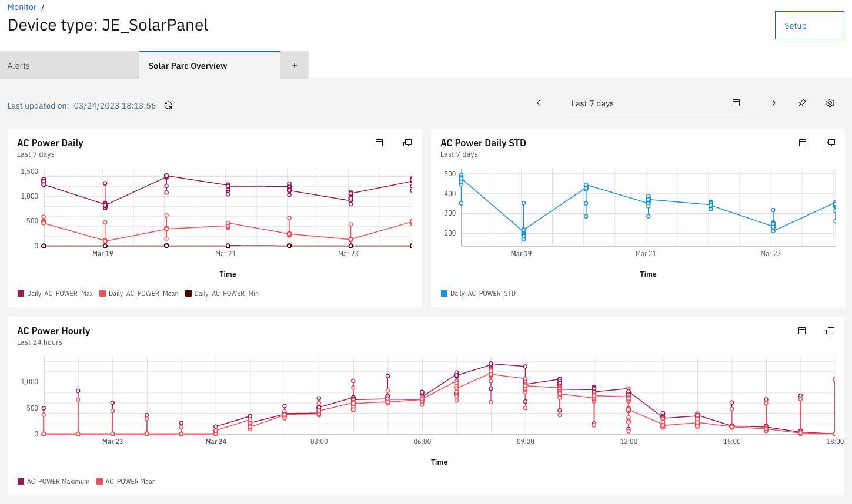The height and width of the screenshot is (504, 852).
Task: Expand AC Power Daily STD card
Action: pyautogui.click(x=831, y=143)
